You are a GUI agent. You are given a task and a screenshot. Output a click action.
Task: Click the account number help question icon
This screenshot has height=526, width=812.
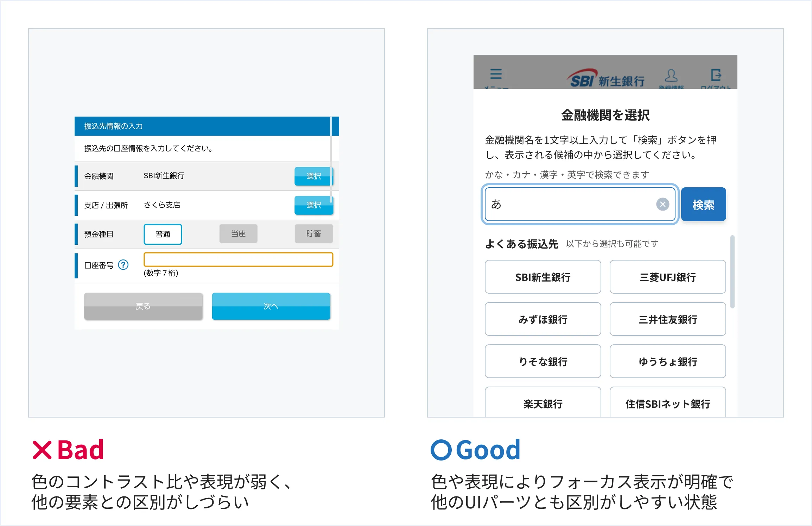(x=123, y=265)
